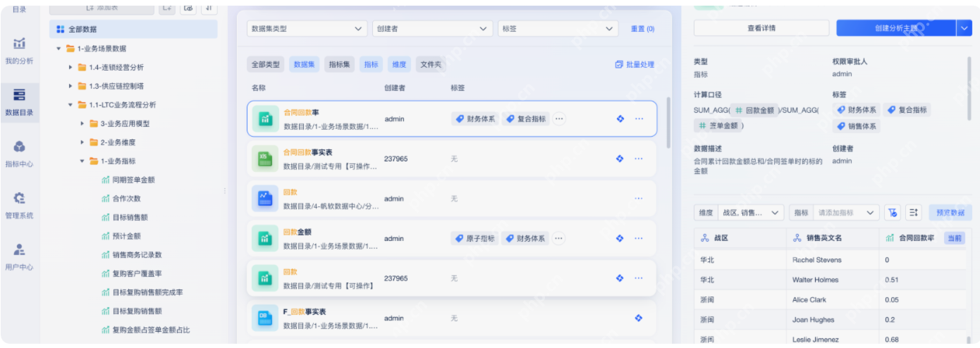Screen dimensions: 980x348
Task: Toggle the 文件夹 type filter chip
Action: 431,64
